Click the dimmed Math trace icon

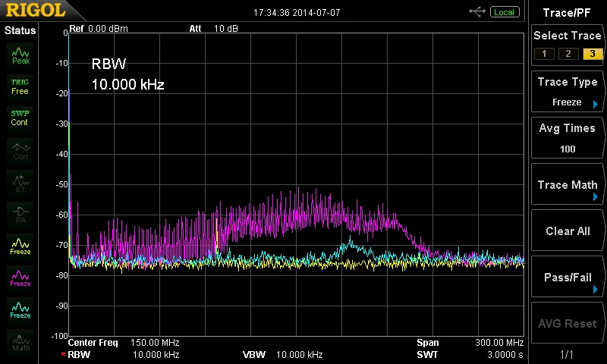click(20, 342)
